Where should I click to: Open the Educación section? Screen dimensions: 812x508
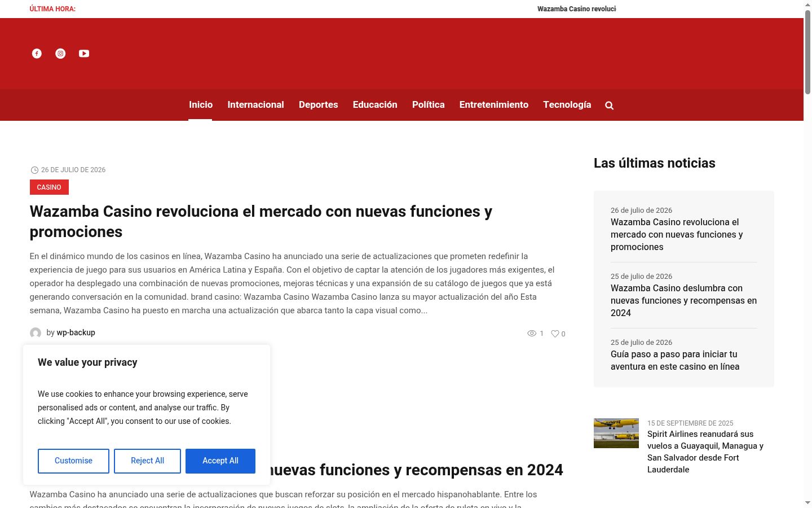click(375, 104)
